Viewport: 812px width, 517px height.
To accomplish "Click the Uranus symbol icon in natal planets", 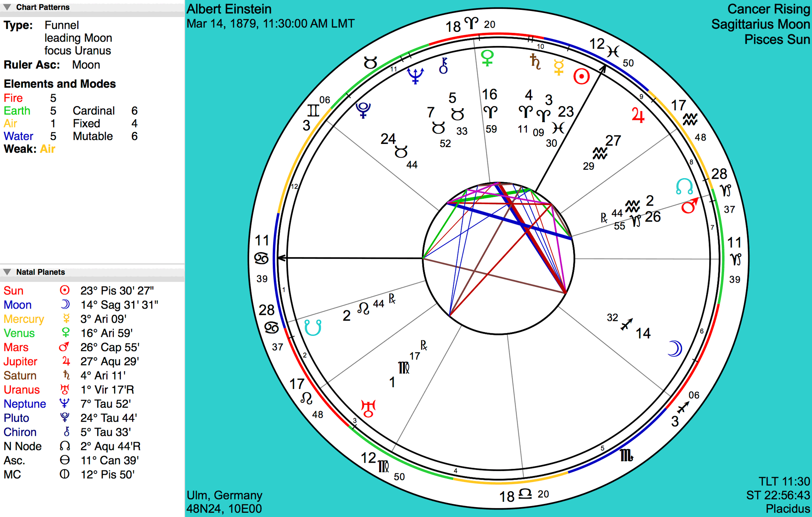I will click(65, 391).
